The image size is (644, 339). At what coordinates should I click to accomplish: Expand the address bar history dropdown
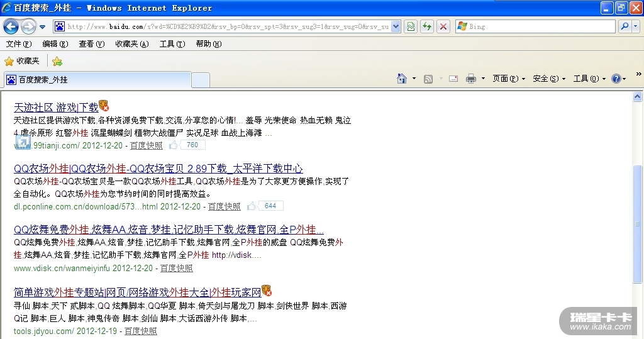point(396,26)
